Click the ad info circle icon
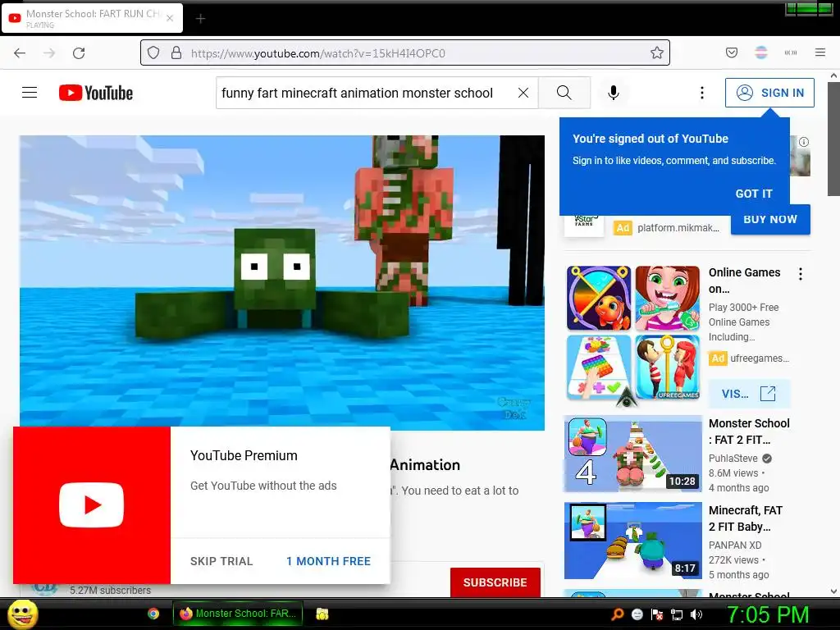The height and width of the screenshot is (630, 840). point(804,142)
